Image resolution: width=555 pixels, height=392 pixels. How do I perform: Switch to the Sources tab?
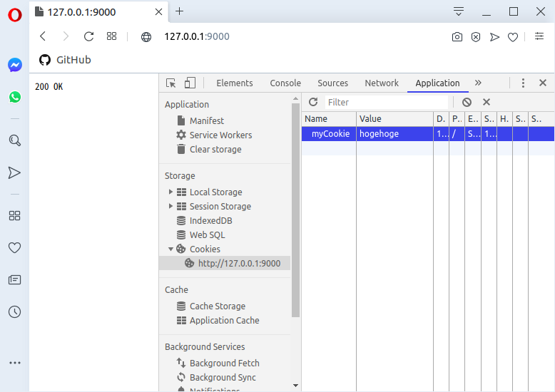(332, 83)
